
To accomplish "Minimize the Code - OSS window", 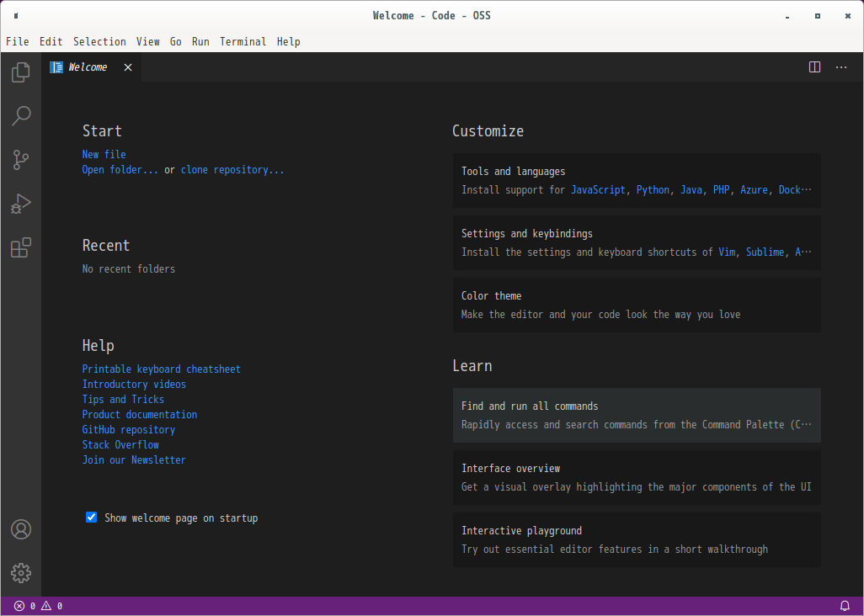I will [x=787, y=16].
